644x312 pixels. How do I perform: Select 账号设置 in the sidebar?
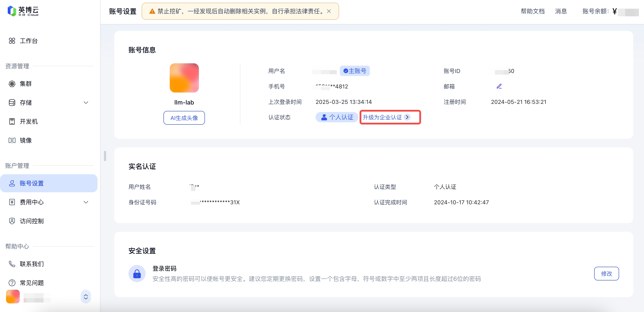point(32,183)
